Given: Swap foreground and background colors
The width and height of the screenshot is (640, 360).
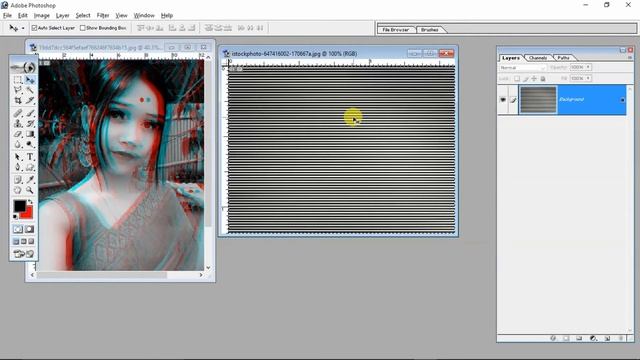Looking at the screenshot, I should click(30, 202).
